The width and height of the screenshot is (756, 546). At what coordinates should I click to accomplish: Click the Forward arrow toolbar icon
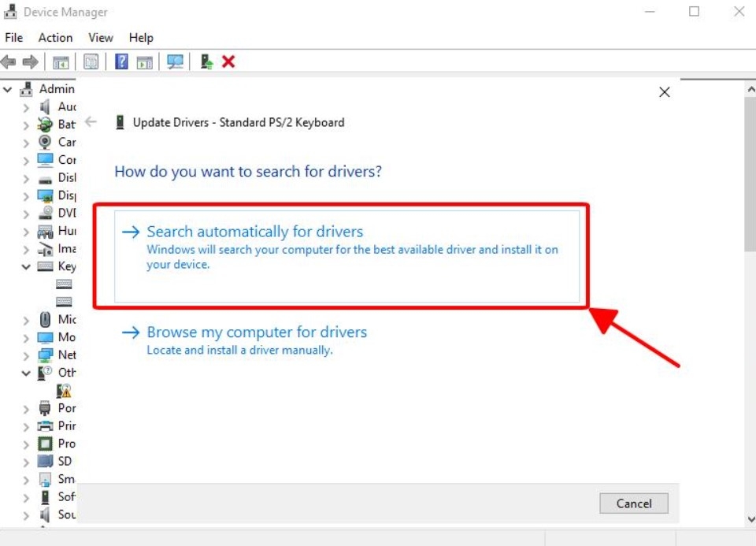tap(31, 61)
